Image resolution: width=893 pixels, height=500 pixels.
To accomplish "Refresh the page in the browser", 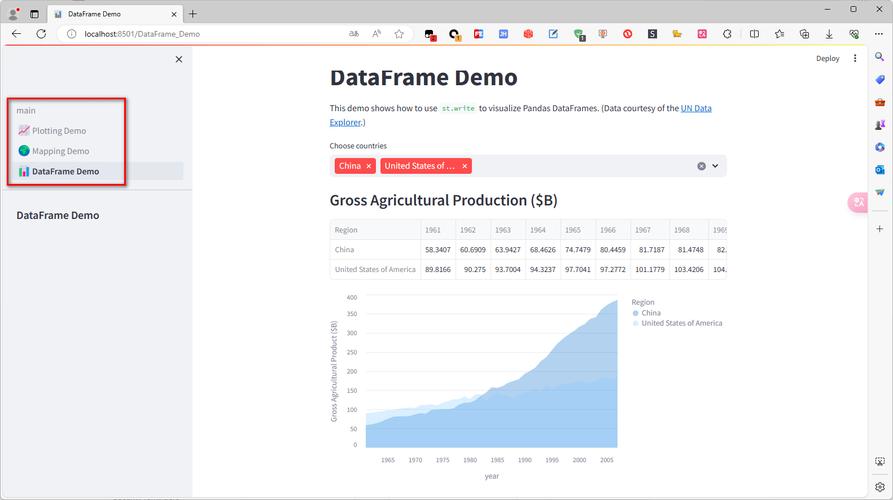I will (x=41, y=34).
